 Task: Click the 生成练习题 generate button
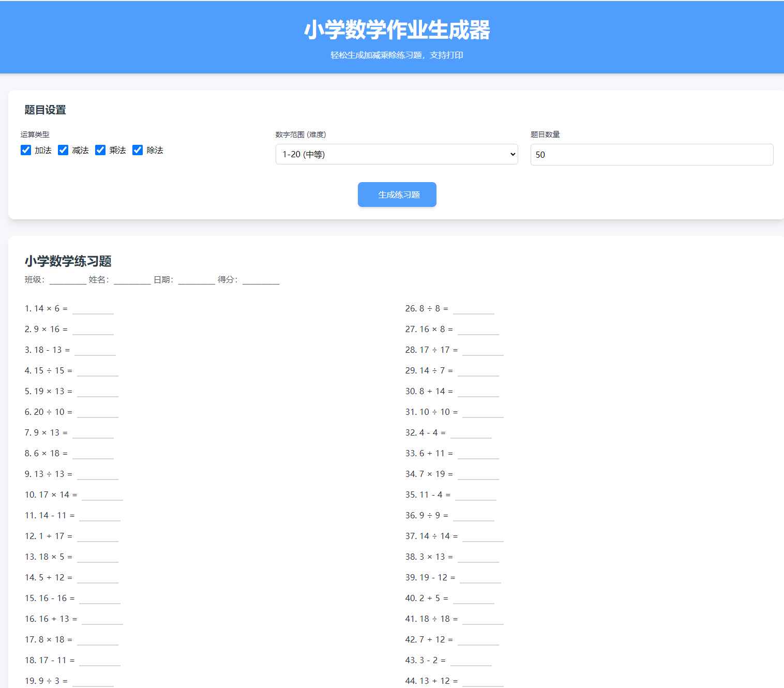(x=397, y=195)
